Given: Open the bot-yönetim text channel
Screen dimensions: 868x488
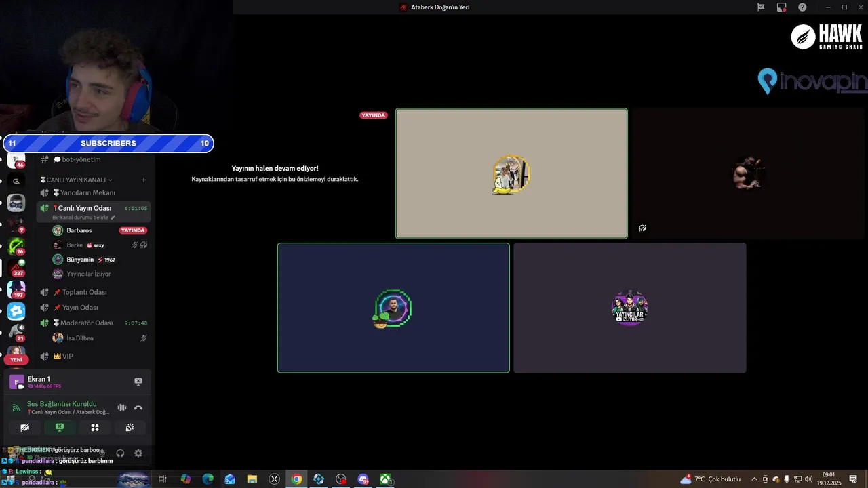Looking at the screenshot, I should (x=81, y=159).
